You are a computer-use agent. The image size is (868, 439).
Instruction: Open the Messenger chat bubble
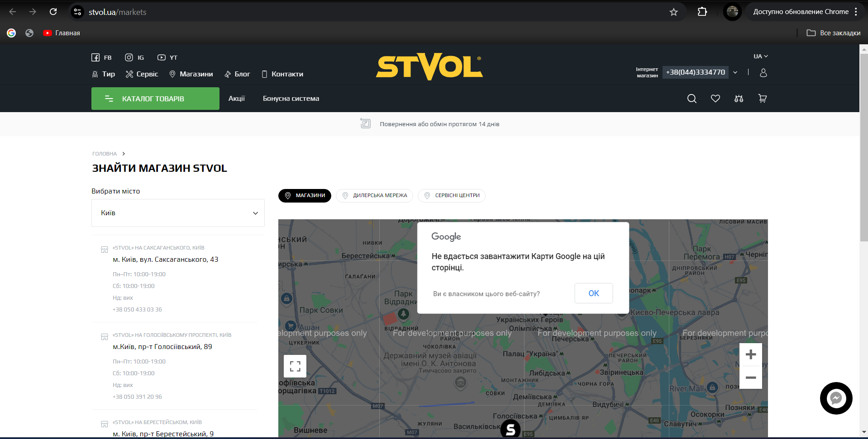[836, 398]
